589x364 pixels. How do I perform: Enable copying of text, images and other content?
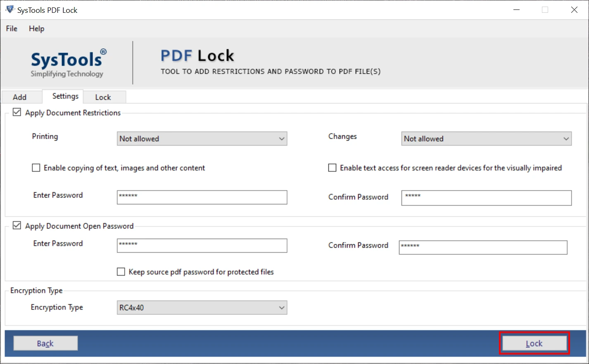36,168
